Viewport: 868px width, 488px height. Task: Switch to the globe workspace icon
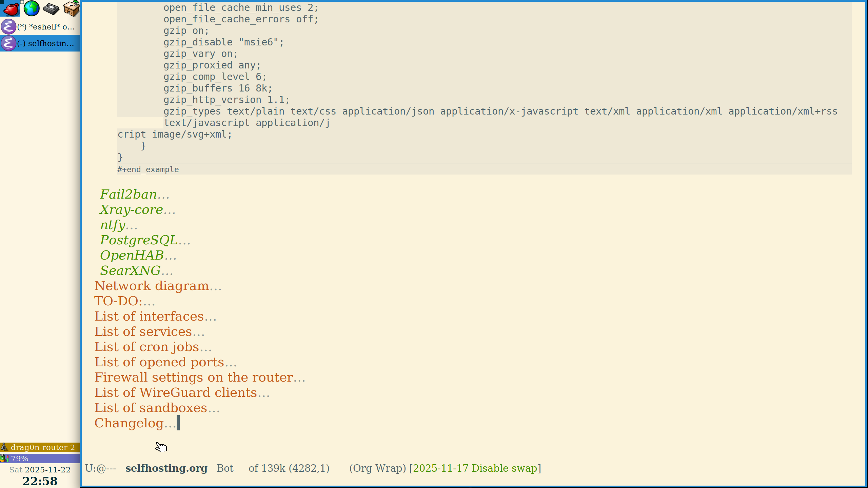[32, 8]
